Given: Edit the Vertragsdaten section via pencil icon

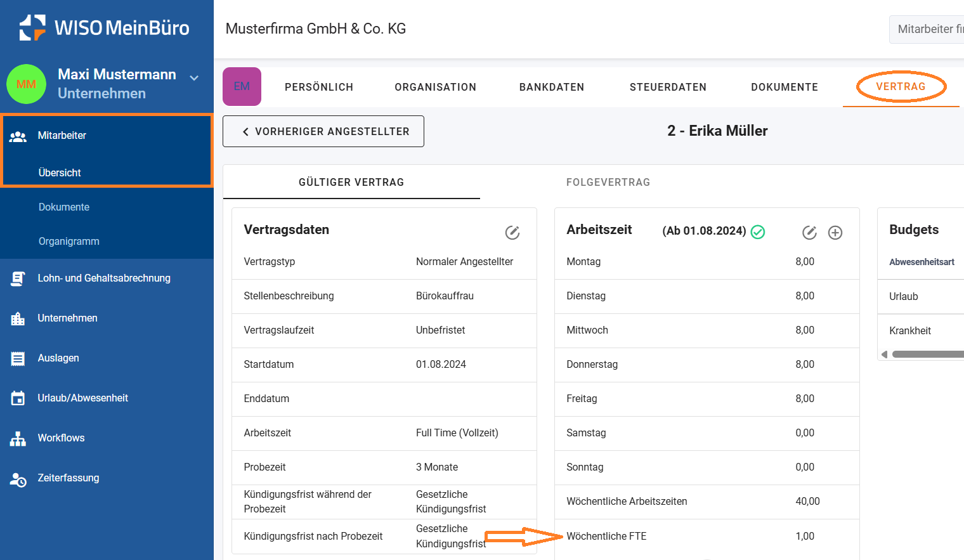Looking at the screenshot, I should click(x=512, y=233).
